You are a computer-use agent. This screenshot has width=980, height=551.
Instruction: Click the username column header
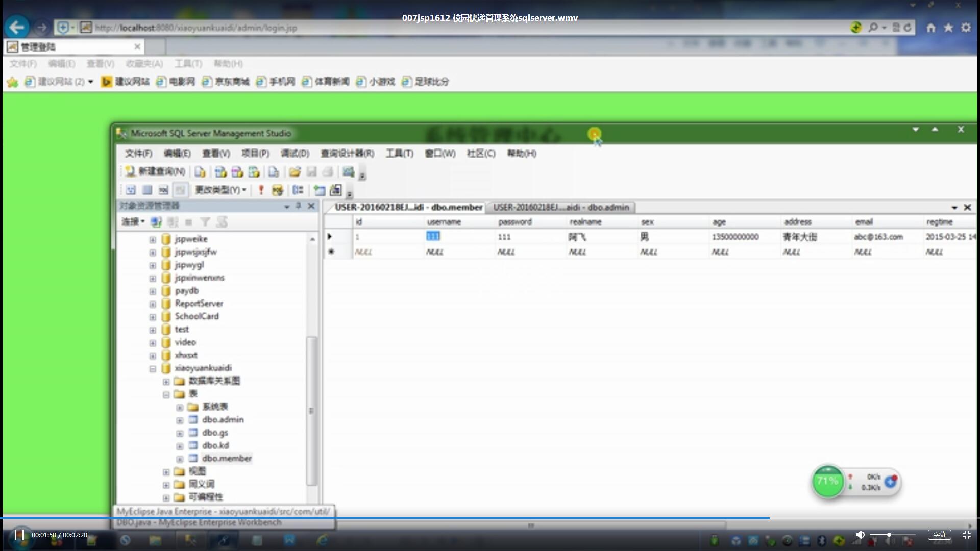click(x=444, y=222)
